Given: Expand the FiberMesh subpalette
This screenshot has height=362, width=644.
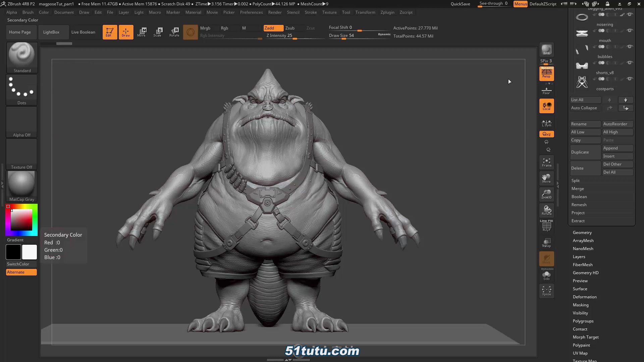Looking at the screenshot, I should point(583,265).
